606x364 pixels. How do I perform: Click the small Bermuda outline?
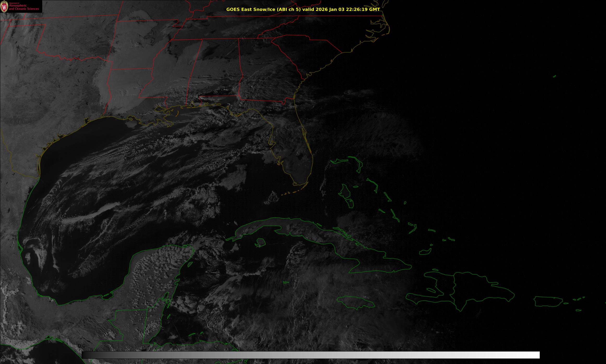click(554, 76)
